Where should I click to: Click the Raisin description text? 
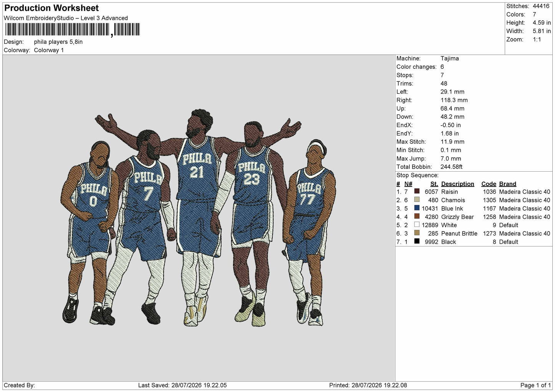(x=449, y=192)
